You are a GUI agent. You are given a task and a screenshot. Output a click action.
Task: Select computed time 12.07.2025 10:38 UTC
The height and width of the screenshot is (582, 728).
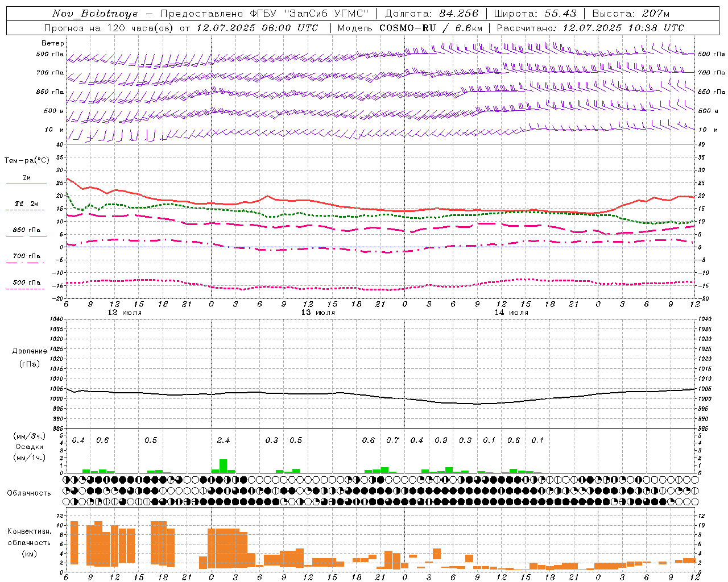point(623,27)
